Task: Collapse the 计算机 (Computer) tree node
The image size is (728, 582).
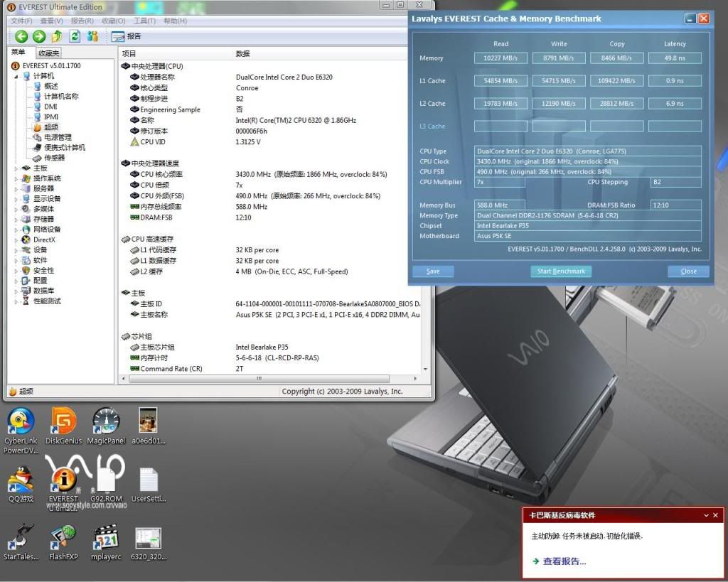Action: coord(17,76)
